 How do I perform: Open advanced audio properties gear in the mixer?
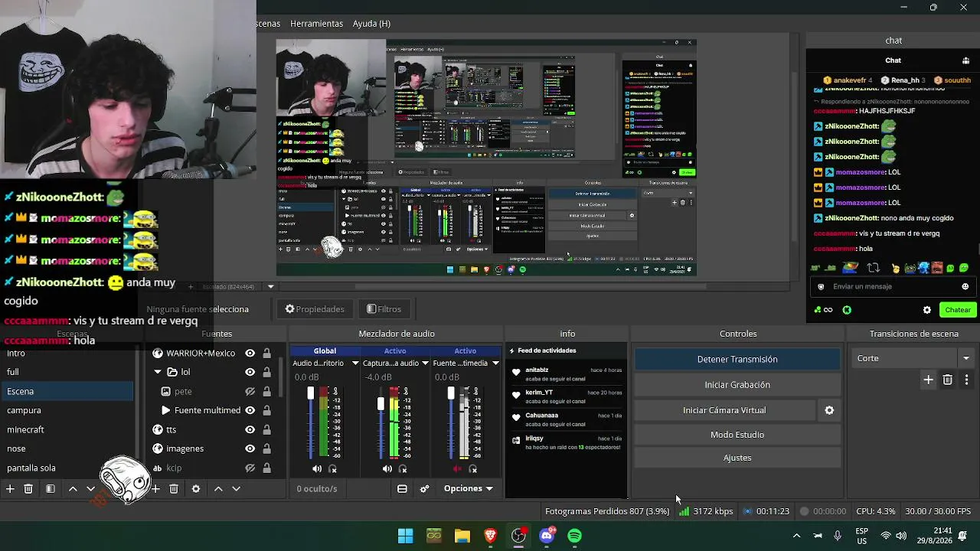425,488
